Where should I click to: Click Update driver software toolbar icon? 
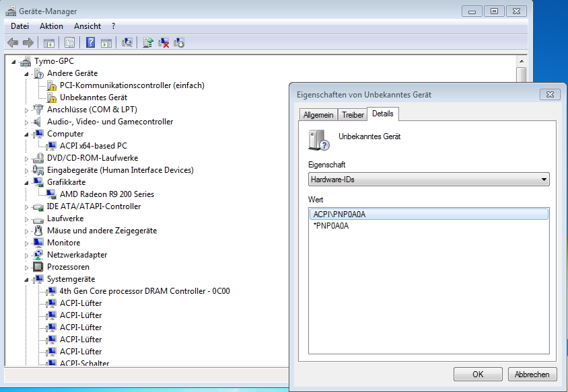[x=148, y=43]
